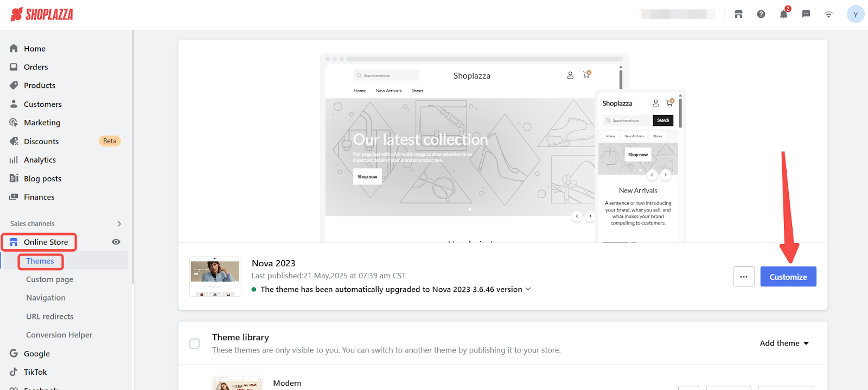Click the Products tag icon
Viewport: 868px width, 390px height.
point(14,85)
